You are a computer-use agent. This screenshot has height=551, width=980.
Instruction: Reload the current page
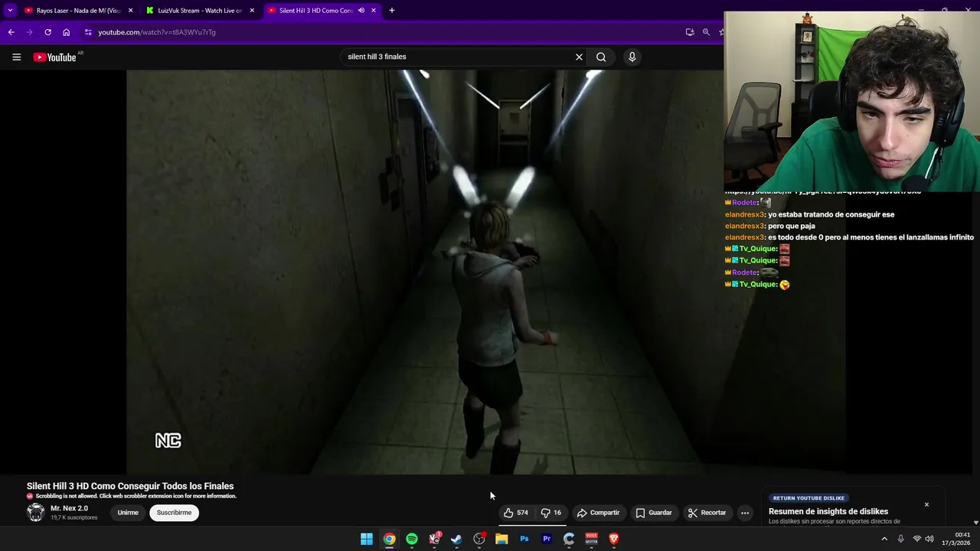point(47,32)
